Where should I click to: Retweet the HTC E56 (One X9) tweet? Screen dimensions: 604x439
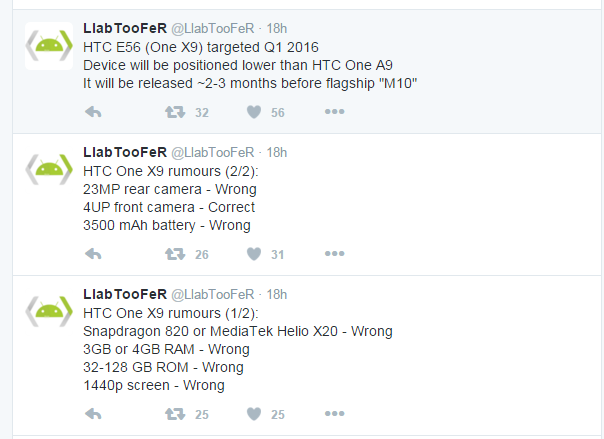point(175,112)
